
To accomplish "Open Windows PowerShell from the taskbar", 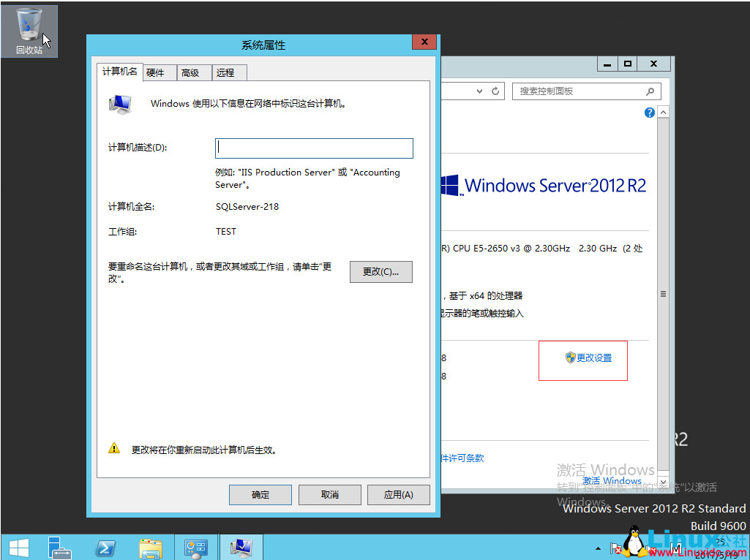I will [106, 547].
